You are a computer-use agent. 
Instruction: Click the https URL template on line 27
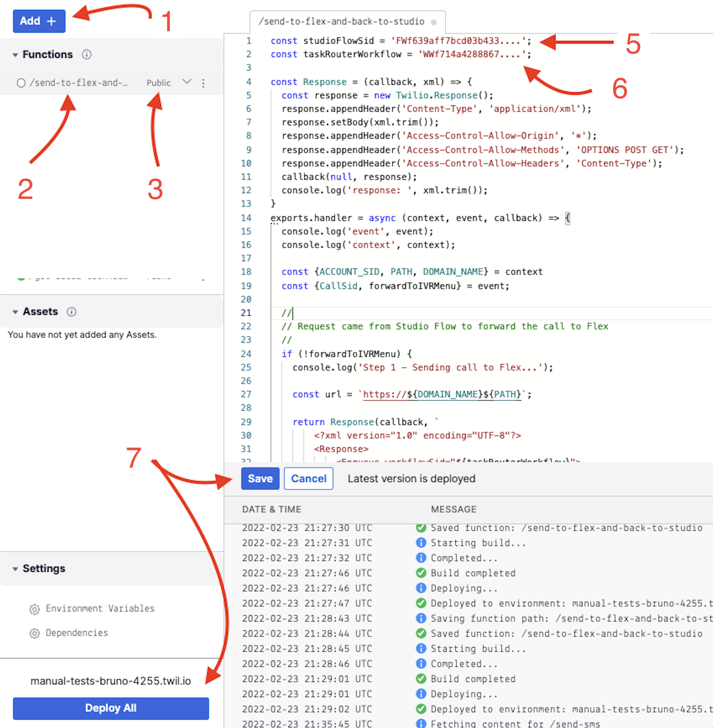point(442,394)
